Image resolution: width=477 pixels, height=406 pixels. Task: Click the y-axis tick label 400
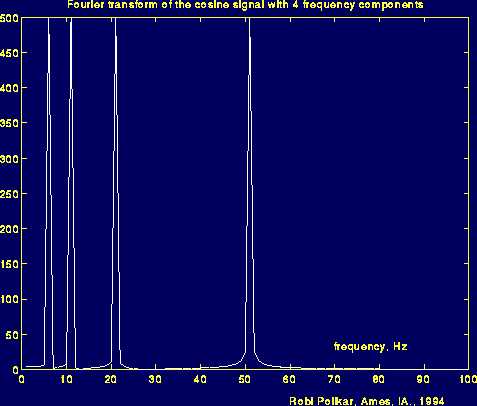9,88
